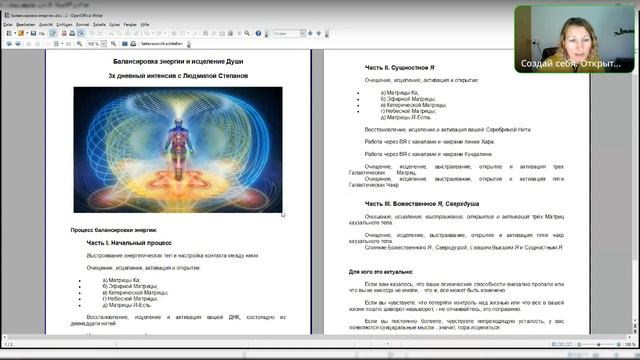Go to next page in preview toolbar
The width and height of the screenshot is (640, 360).
point(18,44)
